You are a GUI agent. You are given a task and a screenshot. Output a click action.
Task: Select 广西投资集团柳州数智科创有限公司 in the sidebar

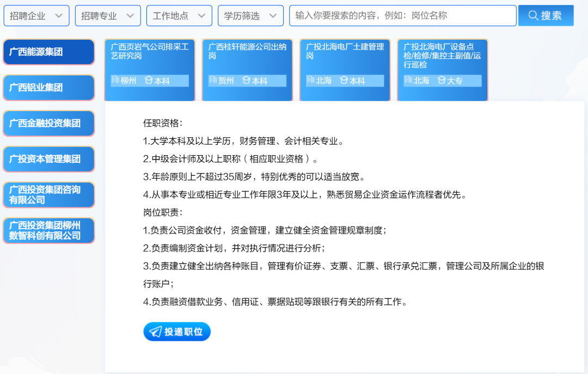49,231
